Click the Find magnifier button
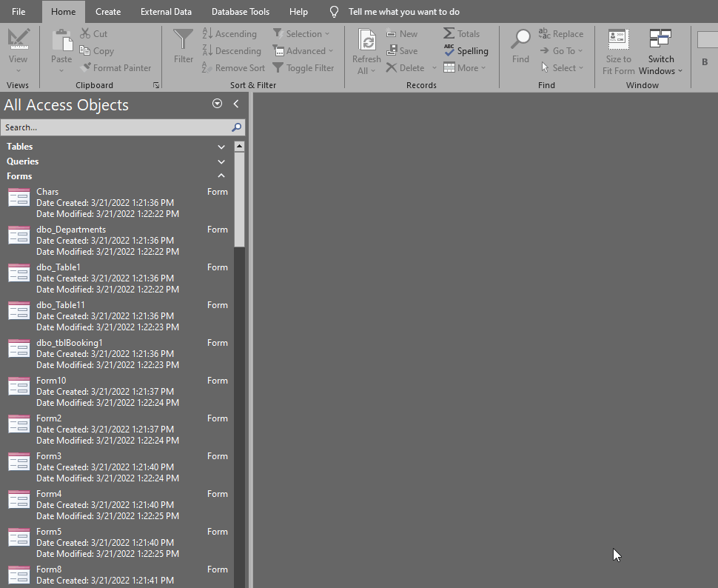718x588 pixels. [x=520, y=46]
